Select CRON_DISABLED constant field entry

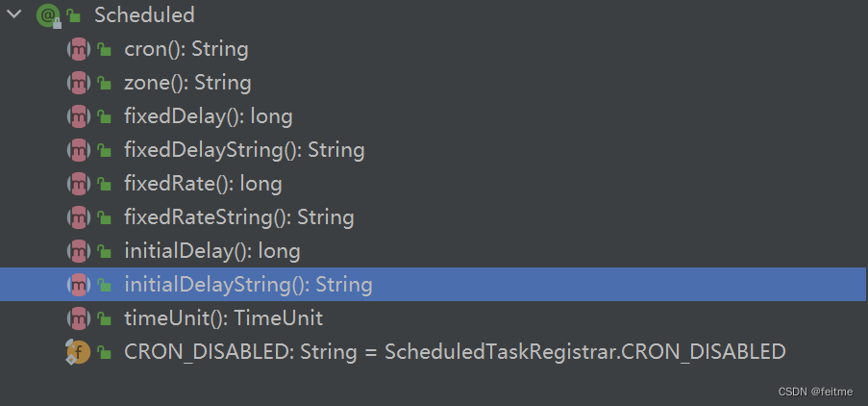(455, 352)
